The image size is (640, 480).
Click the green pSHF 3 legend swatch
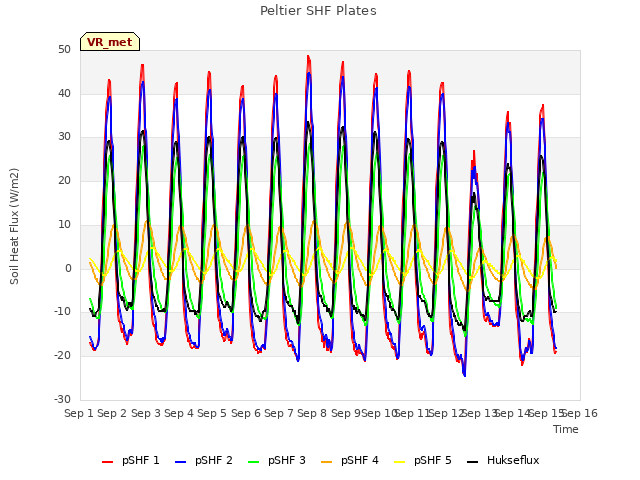[x=253, y=462]
